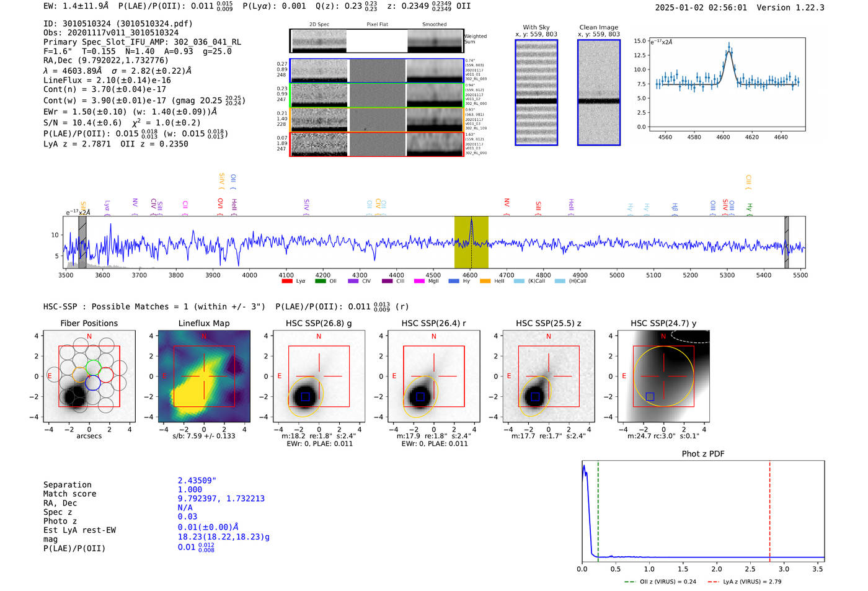Open the HSC SSP(24.7) y cutout

[x=663, y=376]
